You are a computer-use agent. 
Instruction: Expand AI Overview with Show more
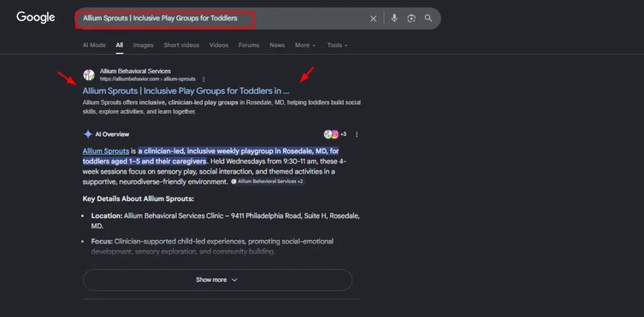coord(217,280)
